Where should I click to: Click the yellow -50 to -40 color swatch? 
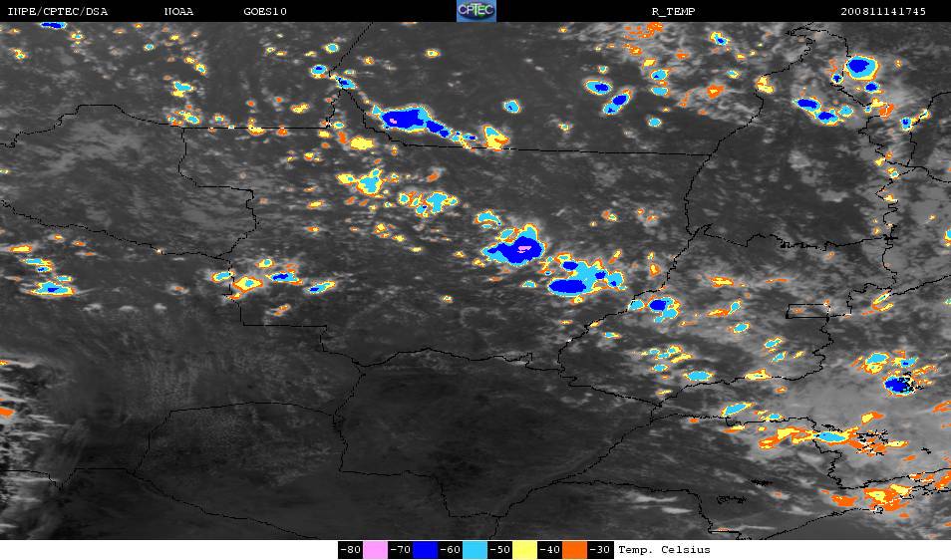[x=524, y=550]
